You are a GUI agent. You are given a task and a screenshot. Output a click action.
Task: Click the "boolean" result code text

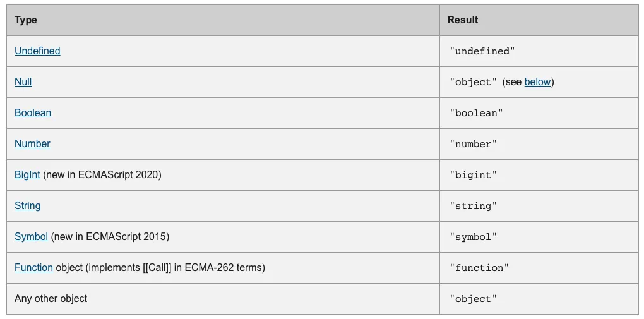477,113
